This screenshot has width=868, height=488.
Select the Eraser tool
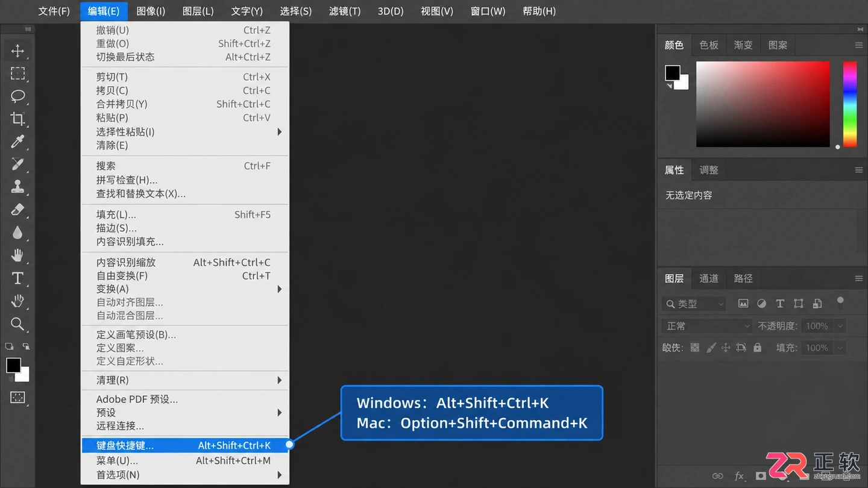tap(17, 210)
